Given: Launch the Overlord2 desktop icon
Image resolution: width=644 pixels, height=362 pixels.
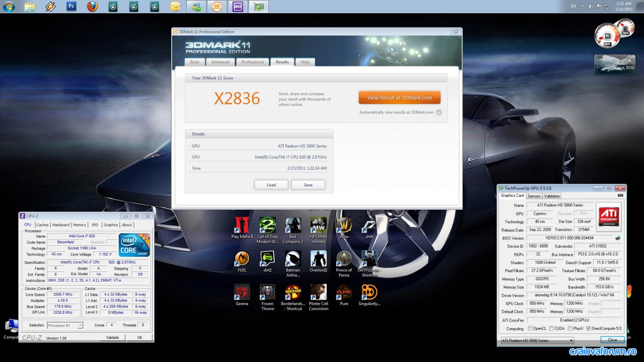Looking at the screenshot, I should pyautogui.click(x=318, y=262).
